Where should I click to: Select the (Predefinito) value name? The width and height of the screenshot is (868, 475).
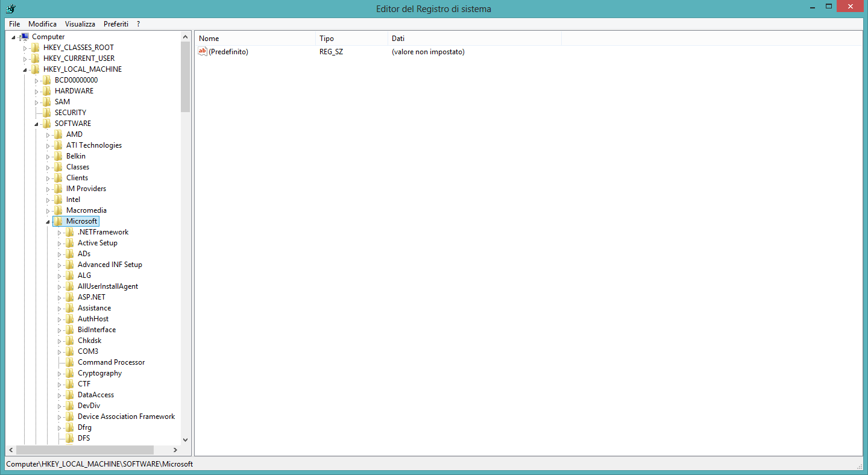(x=228, y=52)
